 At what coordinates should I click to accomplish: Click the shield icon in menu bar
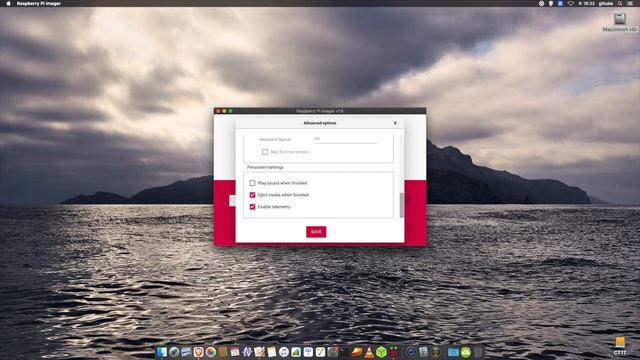click(x=551, y=3)
